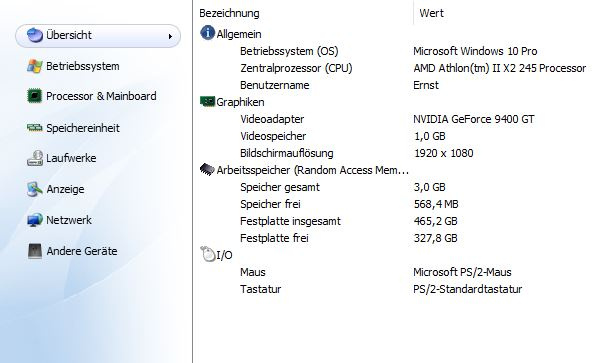Viewport: 611px width, 363px height.
Task: Sort by the Bezeichnung column header
Action: pos(229,13)
